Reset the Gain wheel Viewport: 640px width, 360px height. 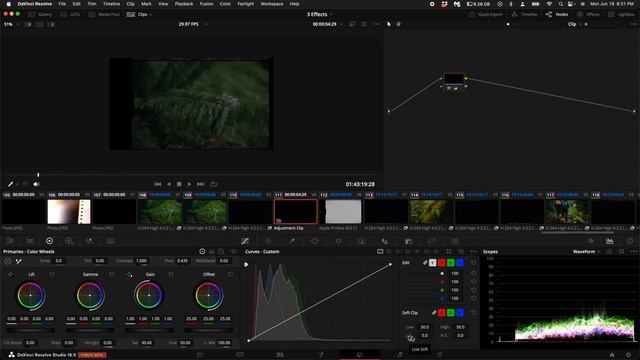tap(171, 274)
